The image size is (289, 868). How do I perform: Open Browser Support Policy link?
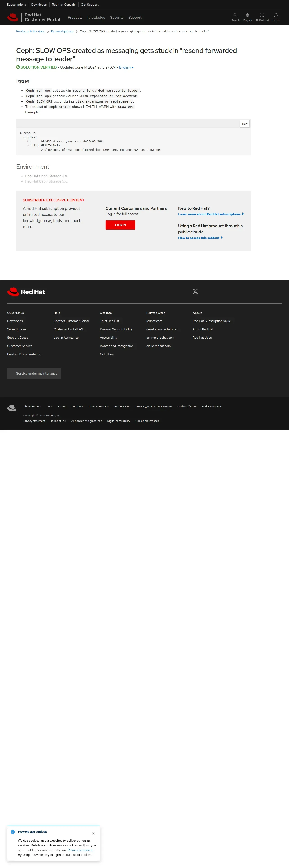pos(116,329)
